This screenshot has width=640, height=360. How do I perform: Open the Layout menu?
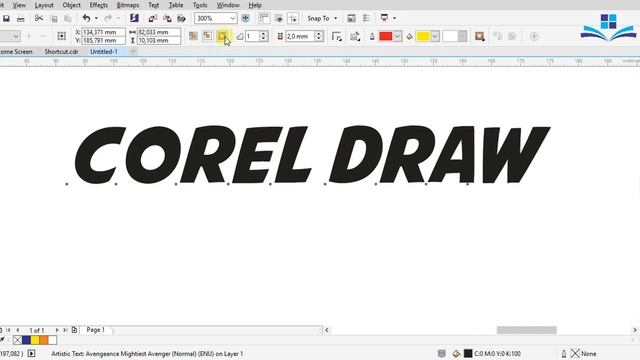click(44, 5)
